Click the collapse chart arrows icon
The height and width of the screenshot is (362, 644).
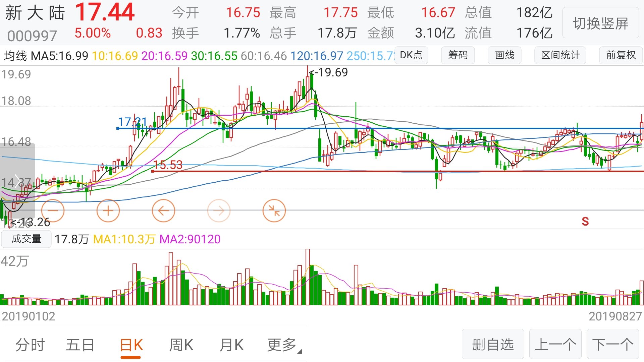click(274, 210)
